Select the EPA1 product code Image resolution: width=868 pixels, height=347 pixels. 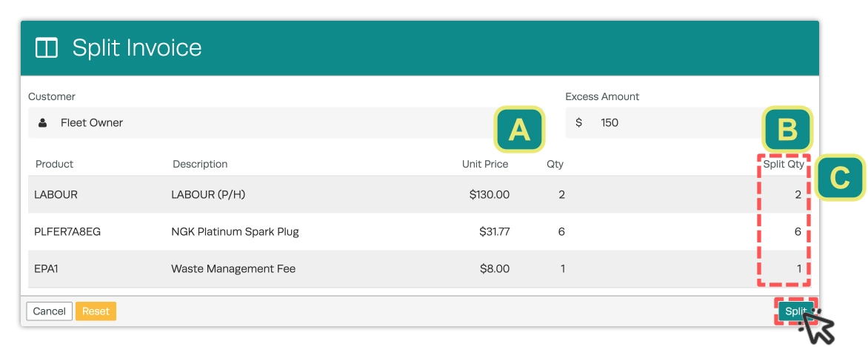pyautogui.click(x=47, y=269)
